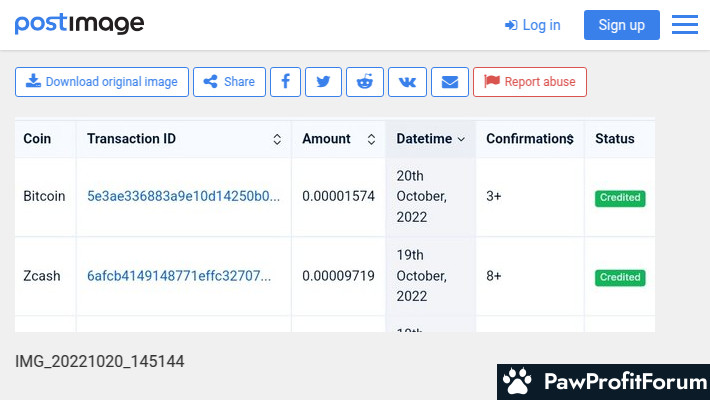Image resolution: width=710 pixels, height=400 pixels.
Task: Toggle Datetime column sort chevron
Action: (461, 140)
